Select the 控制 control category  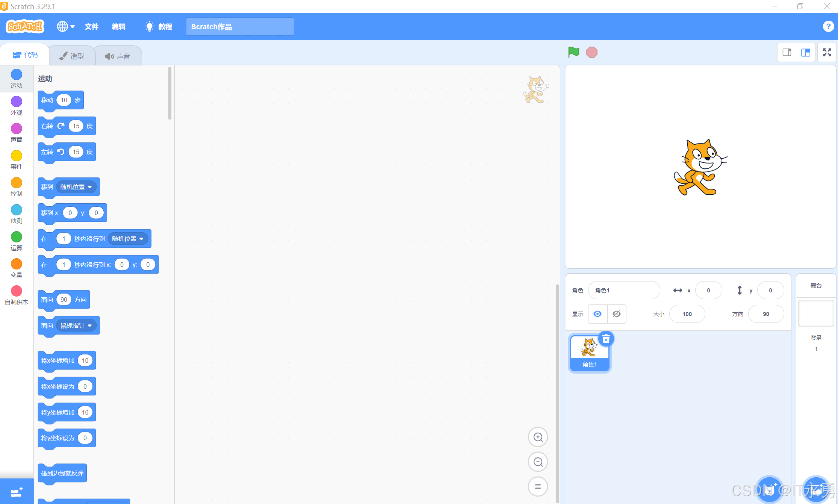click(x=17, y=187)
